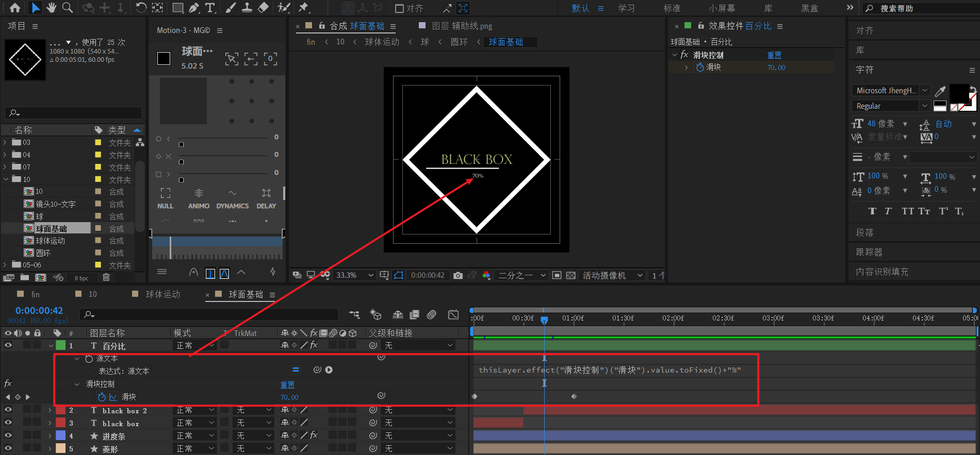
Task: Select the Puppet Pin tool
Action: 304,8
